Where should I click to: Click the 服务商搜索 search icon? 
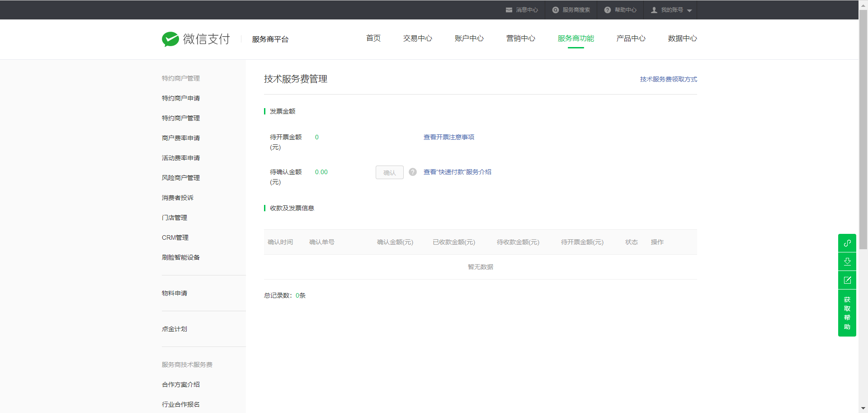[556, 10]
